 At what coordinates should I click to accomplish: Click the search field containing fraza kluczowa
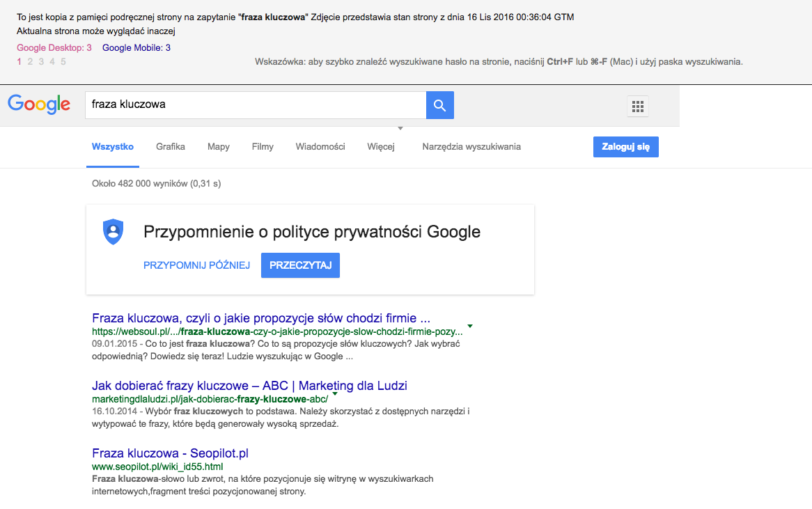tap(254, 105)
